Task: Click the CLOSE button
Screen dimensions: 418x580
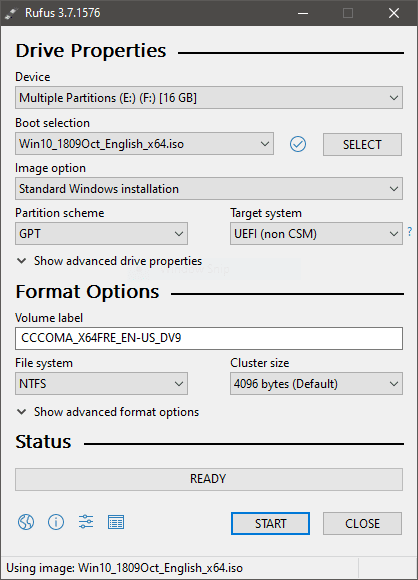Action: click(x=362, y=523)
